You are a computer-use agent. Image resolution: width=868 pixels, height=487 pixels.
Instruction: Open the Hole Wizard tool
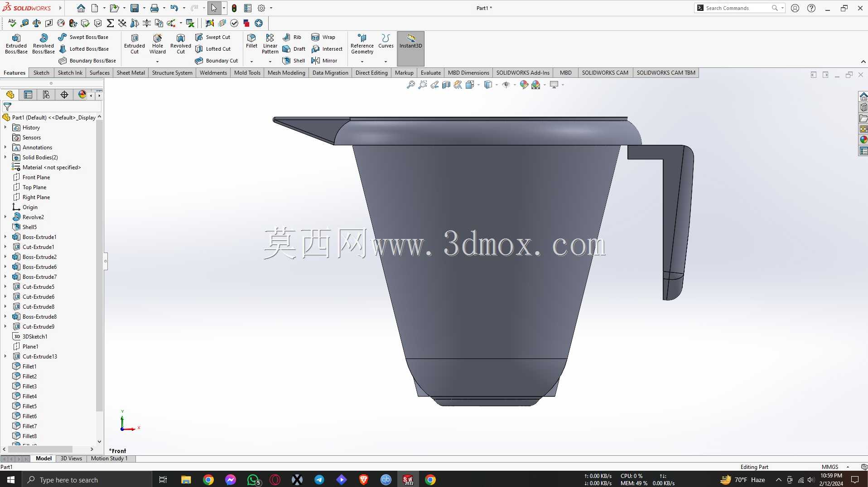pyautogui.click(x=158, y=44)
